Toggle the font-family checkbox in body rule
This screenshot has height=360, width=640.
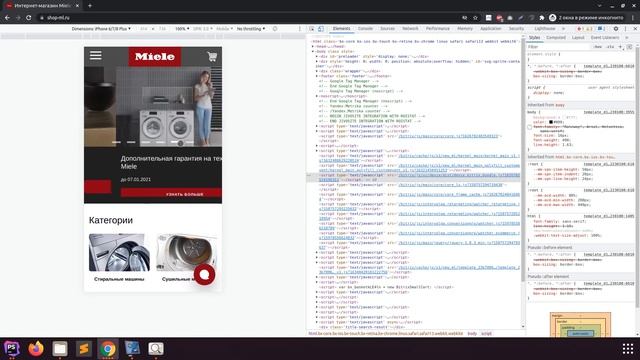point(530,127)
